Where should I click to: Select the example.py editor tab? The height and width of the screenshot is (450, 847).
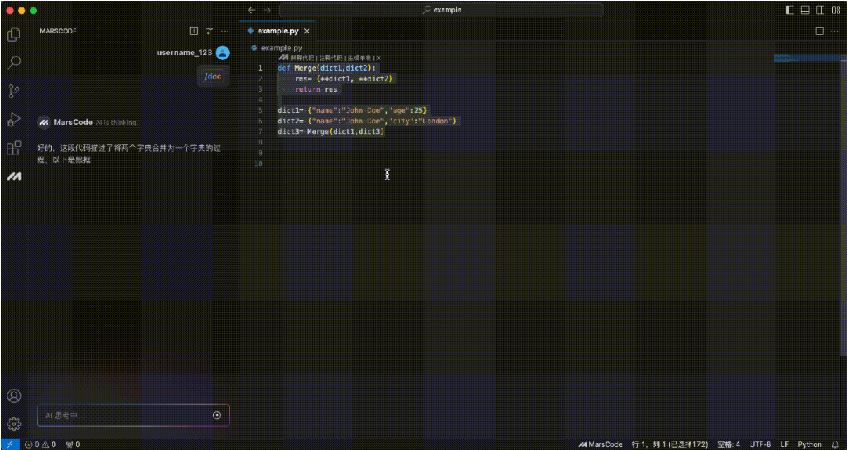click(278, 31)
